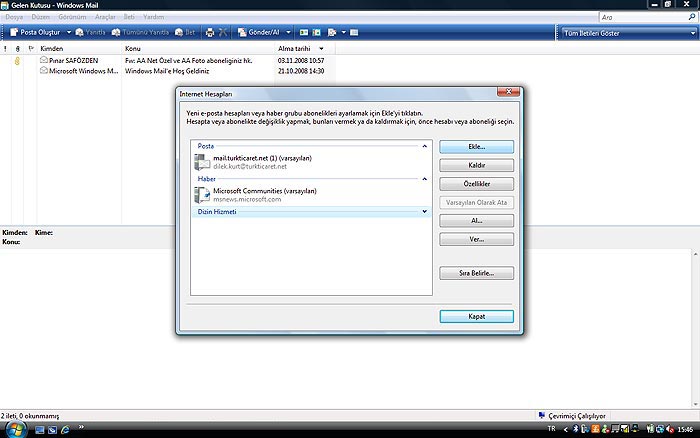
Task: Click the Show Desktop quick launch icon
Action: [40, 430]
